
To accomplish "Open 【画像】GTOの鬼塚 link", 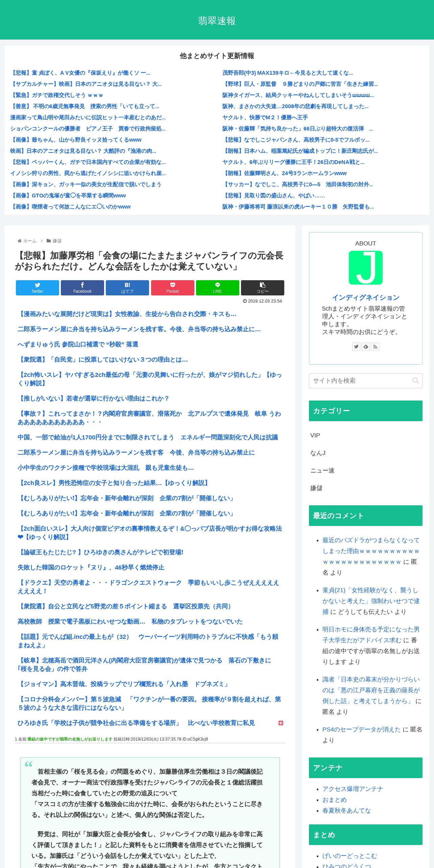I will point(69,196).
